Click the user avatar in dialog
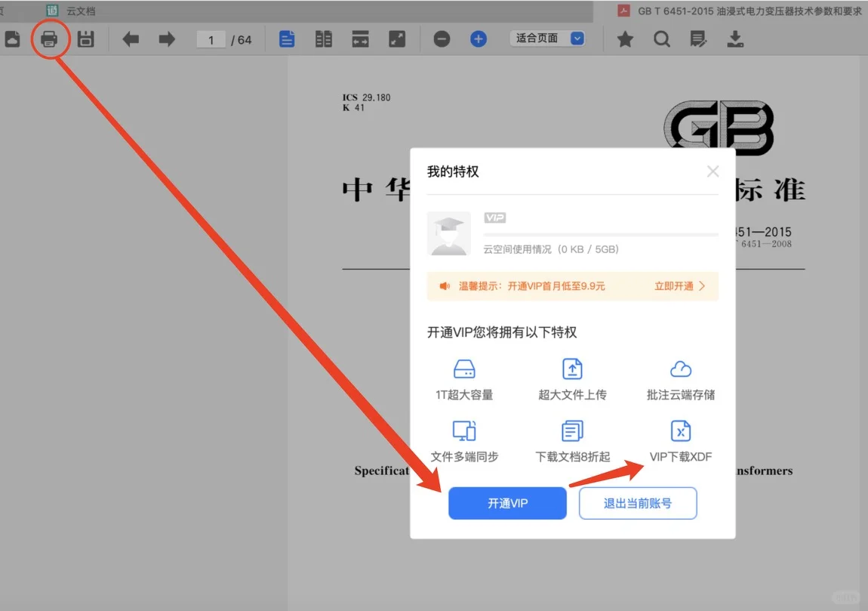The height and width of the screenshot is (611, 868). pyautogui.click(x=449, y=233)
